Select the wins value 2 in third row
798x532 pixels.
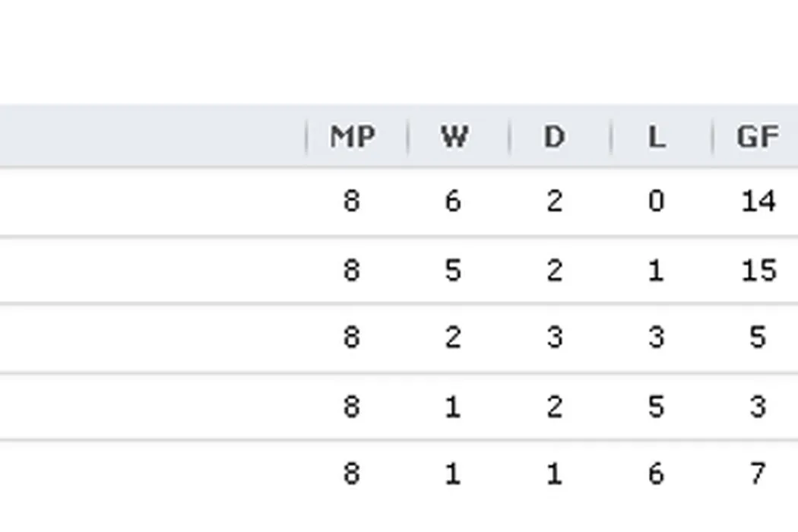[453, 337]
